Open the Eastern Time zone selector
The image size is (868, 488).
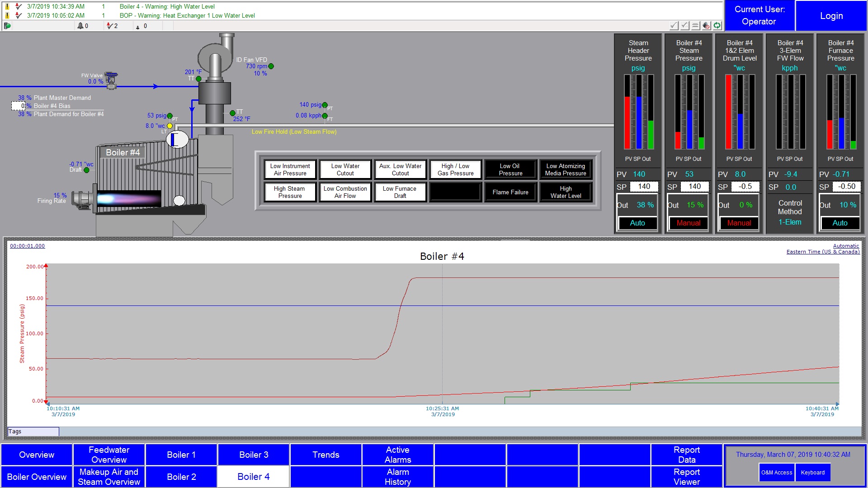click(823, 252)
